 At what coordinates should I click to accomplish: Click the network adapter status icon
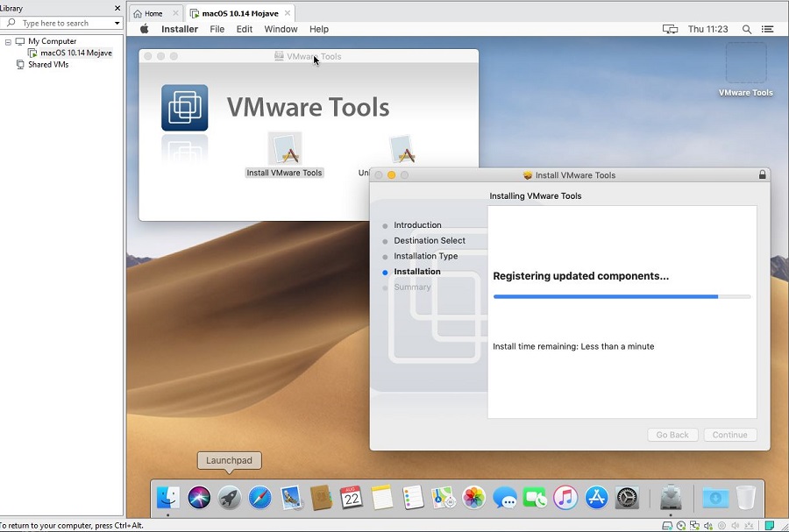[x=694, y=526]
